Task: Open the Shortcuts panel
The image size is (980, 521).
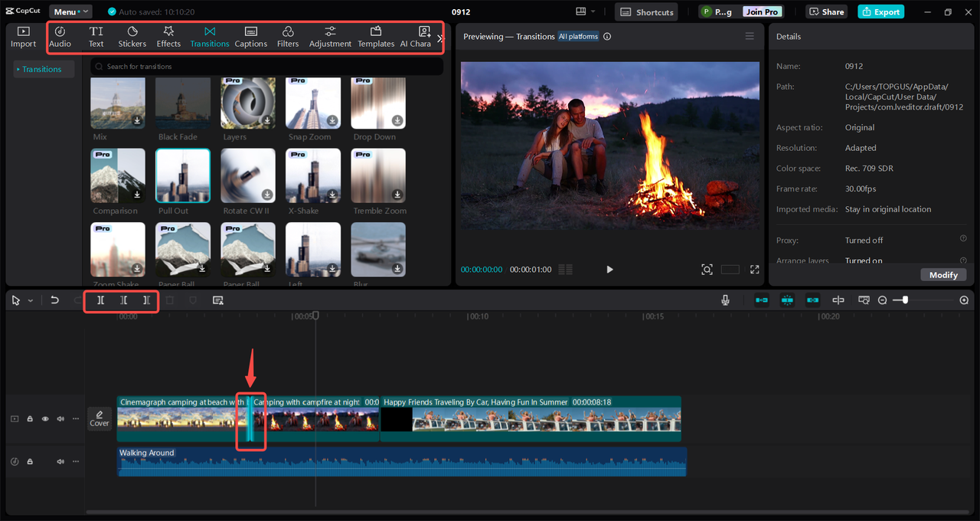Action: (647, 11)
